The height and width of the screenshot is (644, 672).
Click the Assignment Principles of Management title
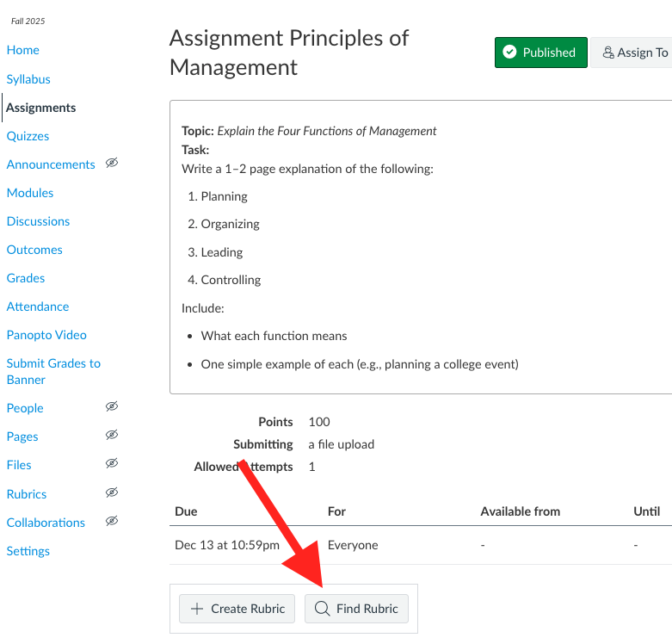click(289, 53)
